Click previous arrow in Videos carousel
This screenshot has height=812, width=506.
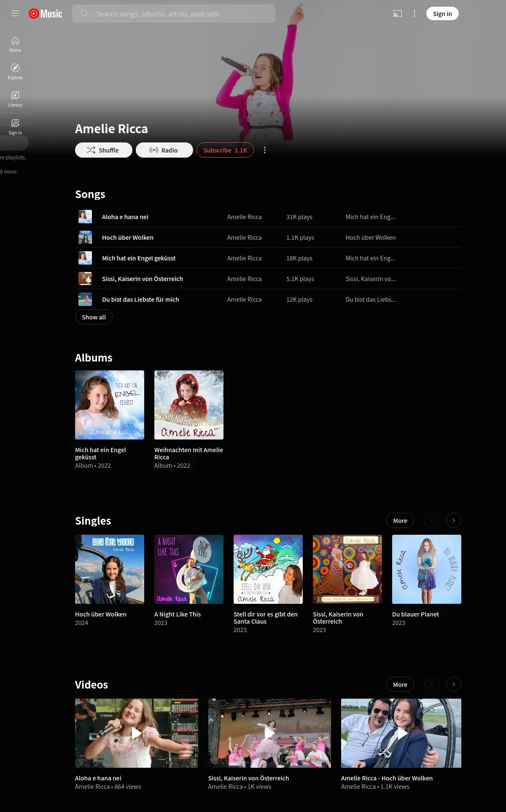tap(432, 684)
